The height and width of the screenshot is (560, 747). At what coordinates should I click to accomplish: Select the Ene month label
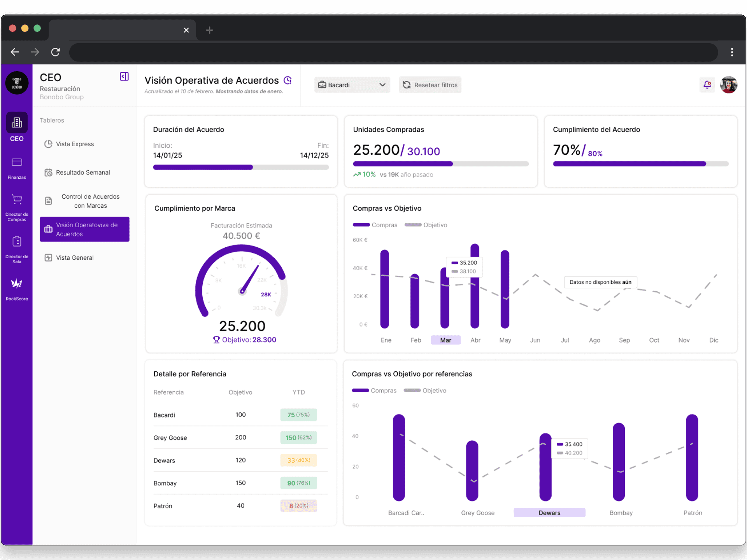click(x=386, y=340)
